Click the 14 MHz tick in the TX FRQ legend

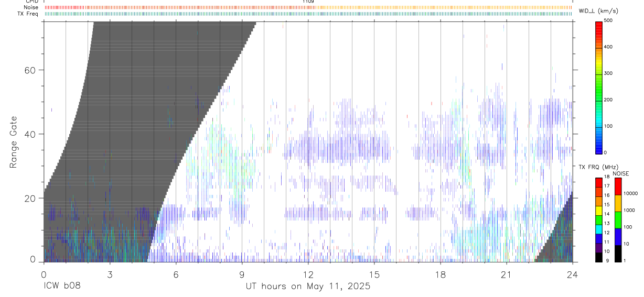point(607,214)
